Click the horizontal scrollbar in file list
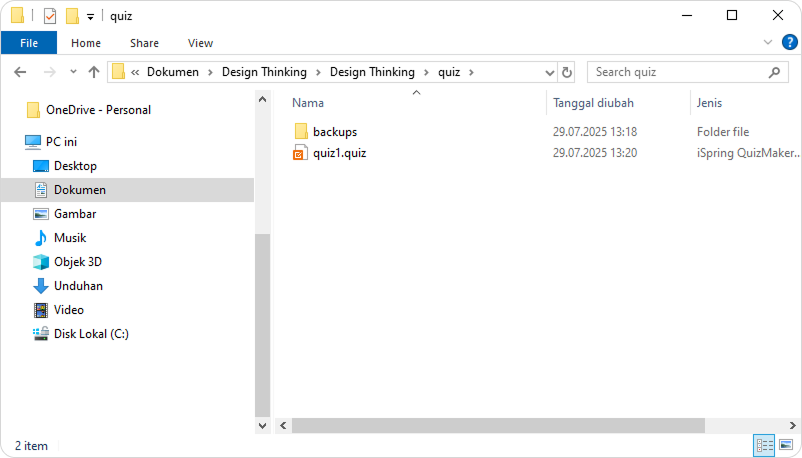802x458 pixels. coord(500,425)
